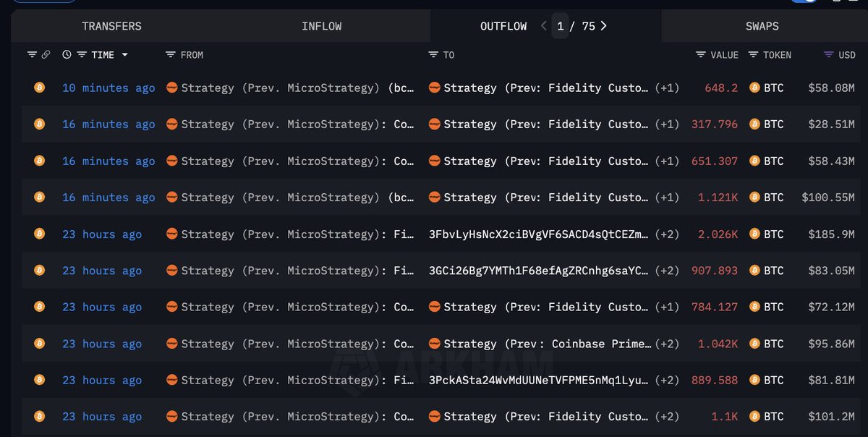Toggle the TIME sort dropdown arrow

[124, 55]
